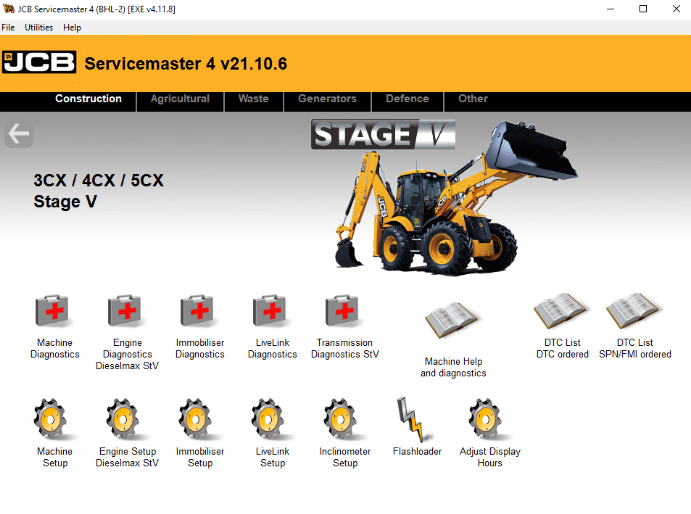Select the Generators tab
This screenshot has height=514, width=691.
327,99
